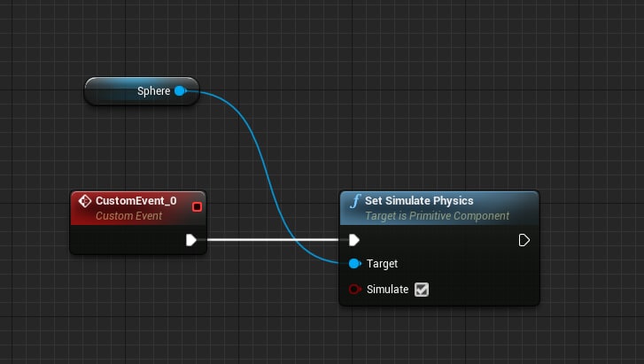Click the blue Target input pin
The width and height of the screenshot is (644, 364).
[x=355, y=264]
